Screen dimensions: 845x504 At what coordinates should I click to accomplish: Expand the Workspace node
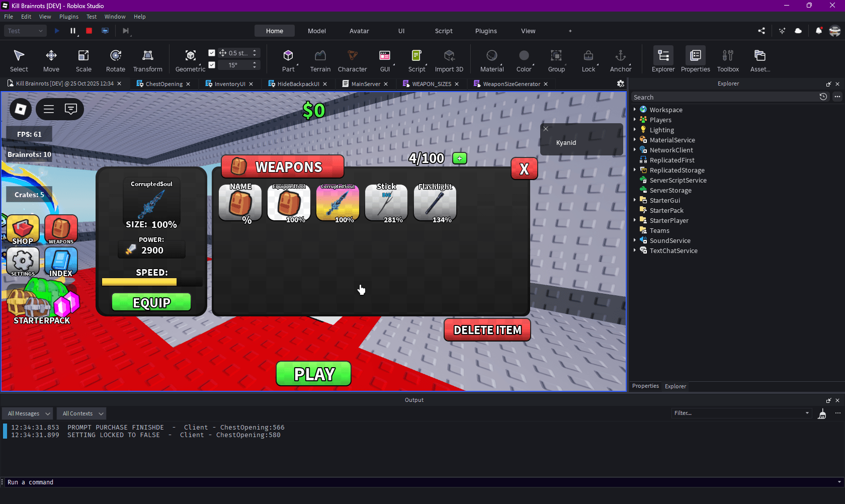[635, 110]
